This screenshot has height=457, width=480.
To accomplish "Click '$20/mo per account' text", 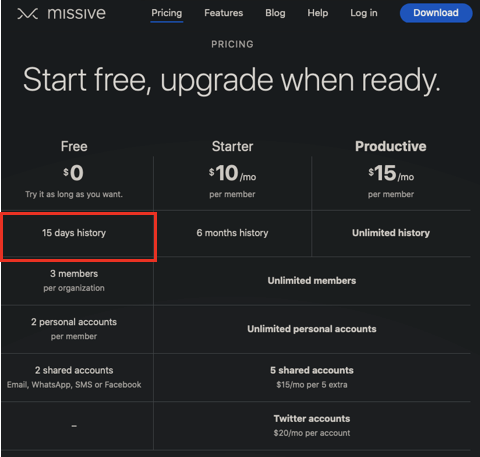I will (x=312, y=433).
